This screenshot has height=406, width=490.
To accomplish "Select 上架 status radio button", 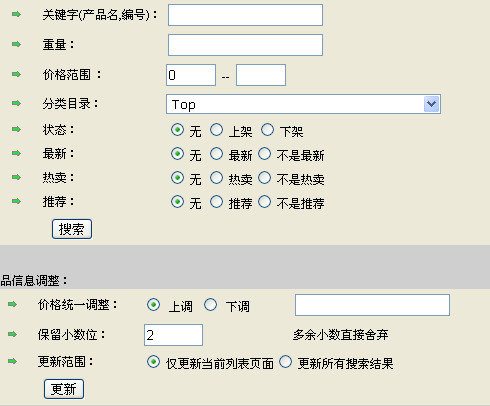I will [x=216, y=130].
